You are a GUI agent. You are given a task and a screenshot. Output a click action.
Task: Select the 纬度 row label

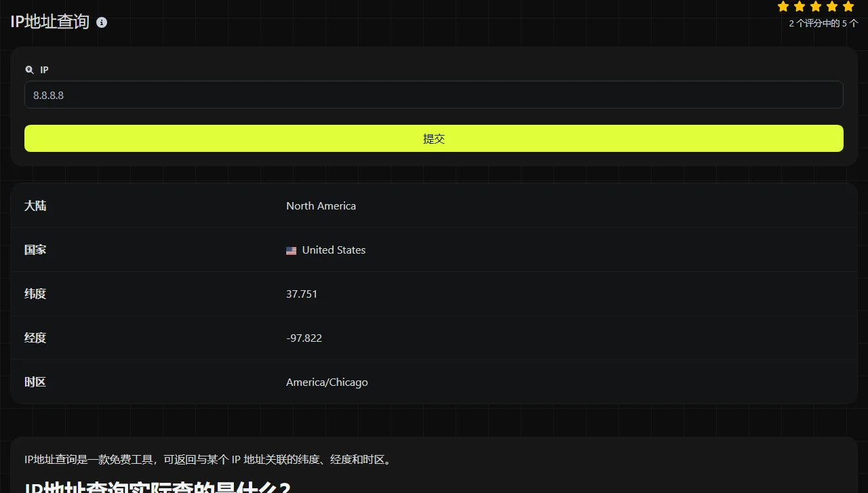(35, 294)
